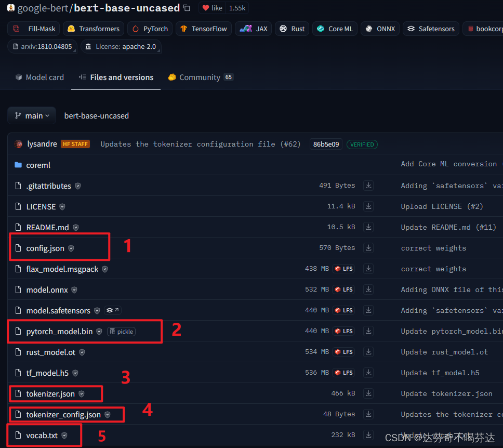Open the 1.55k likes count
This screenshot has height=448, width=503.
pyautogui.click(x=237, y=8)
